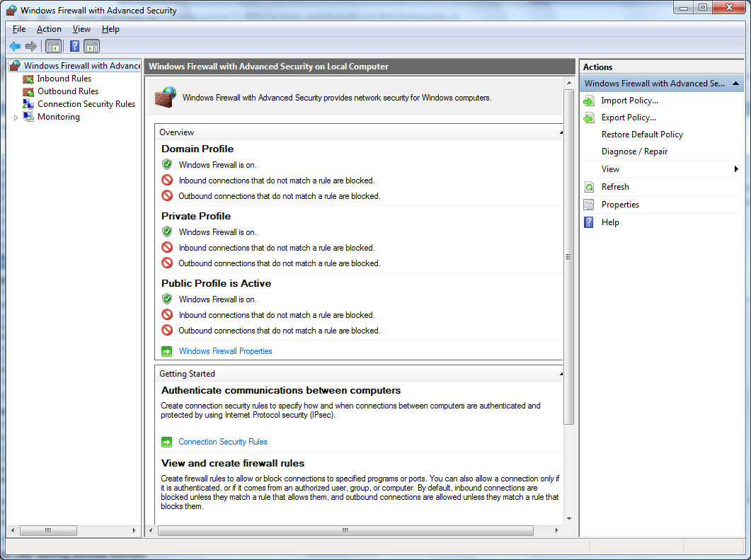Click Restore Default Policy action
Image resolution: width=751 pixels, height=560 pixels.
click(642, 135)
